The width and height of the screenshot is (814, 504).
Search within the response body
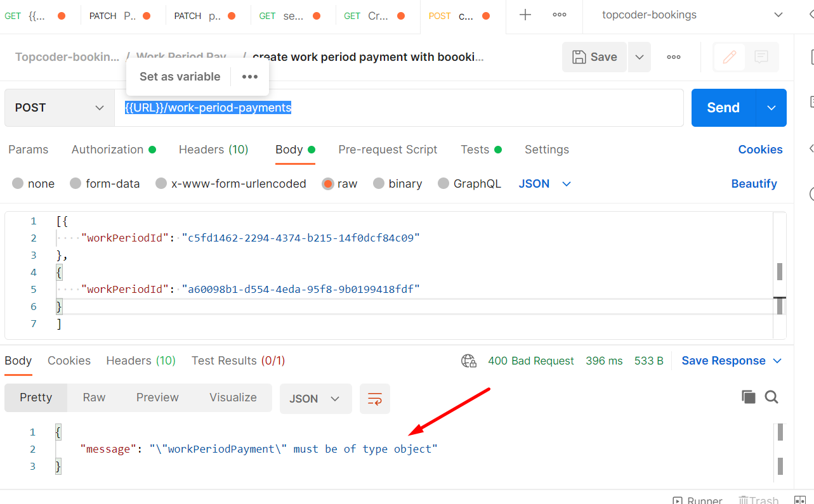771,396
